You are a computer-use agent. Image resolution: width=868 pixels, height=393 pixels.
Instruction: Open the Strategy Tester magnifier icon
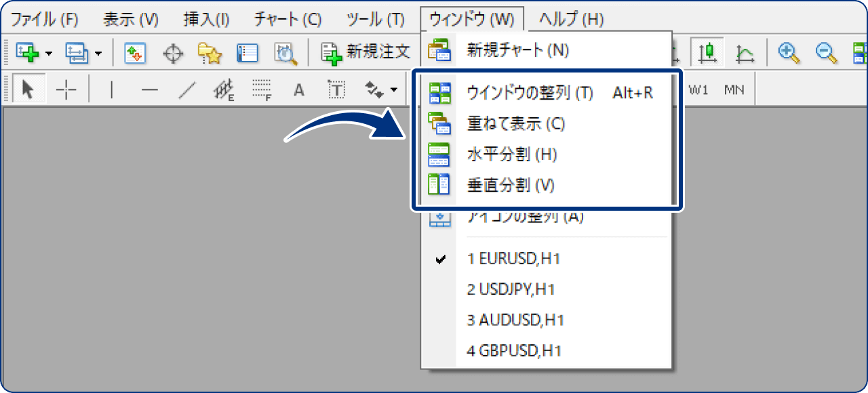click(285, 52)
